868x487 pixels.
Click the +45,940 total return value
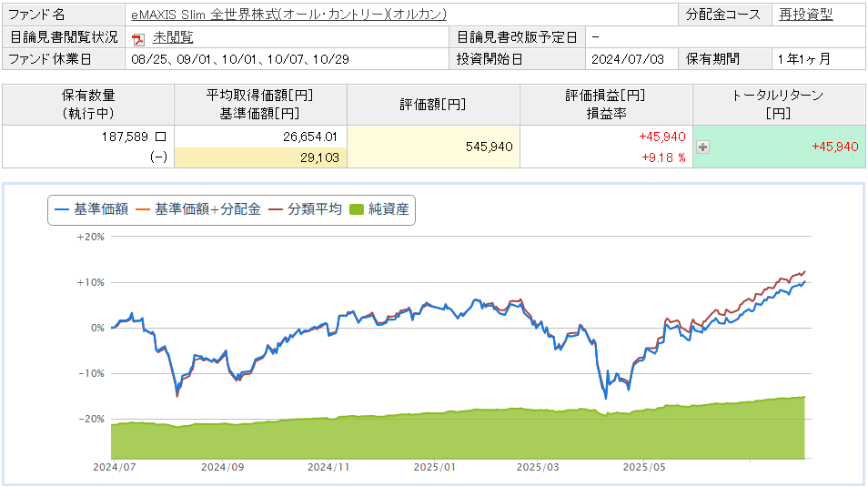(834, 147)
